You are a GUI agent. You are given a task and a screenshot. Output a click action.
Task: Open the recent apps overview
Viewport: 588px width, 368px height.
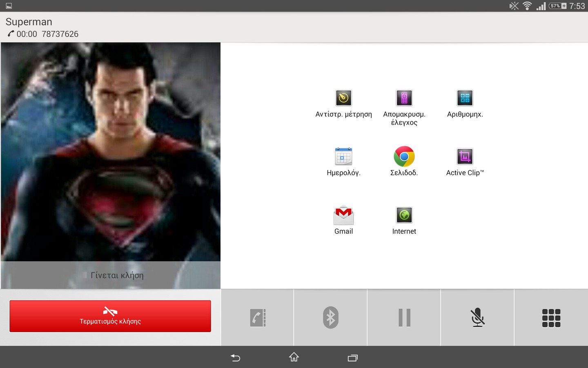pyautogui.click(x=353, y=358)
